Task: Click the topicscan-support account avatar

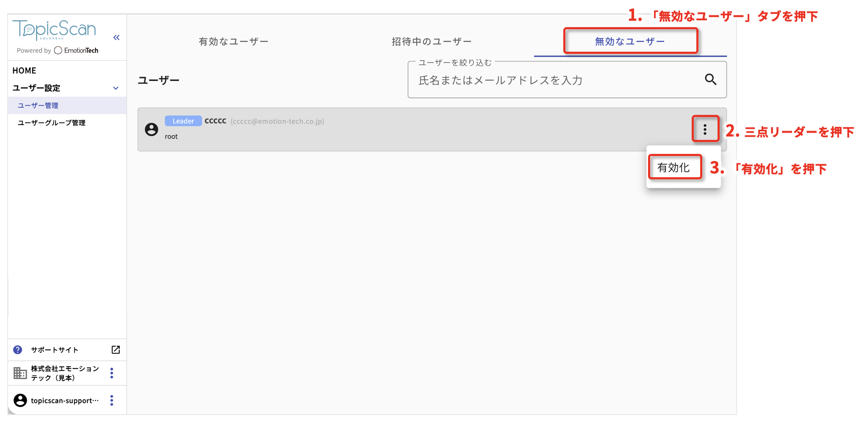Action: 20,400
